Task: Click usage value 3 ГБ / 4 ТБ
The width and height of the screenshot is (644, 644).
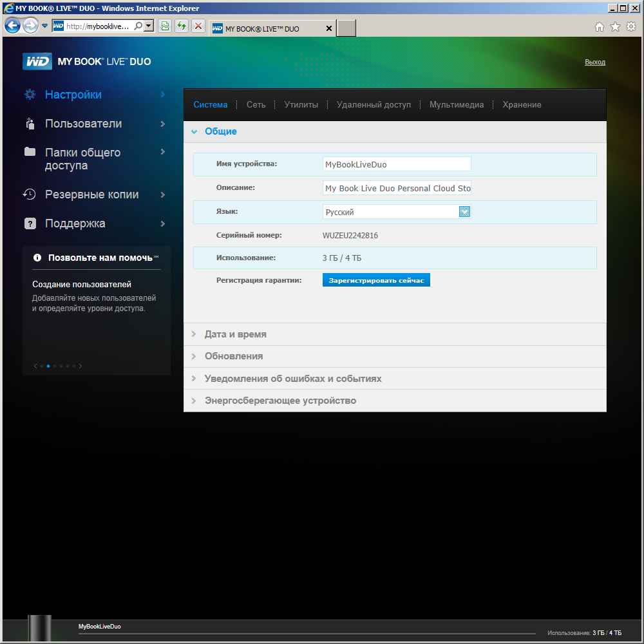Action: (x=342, y=258)
